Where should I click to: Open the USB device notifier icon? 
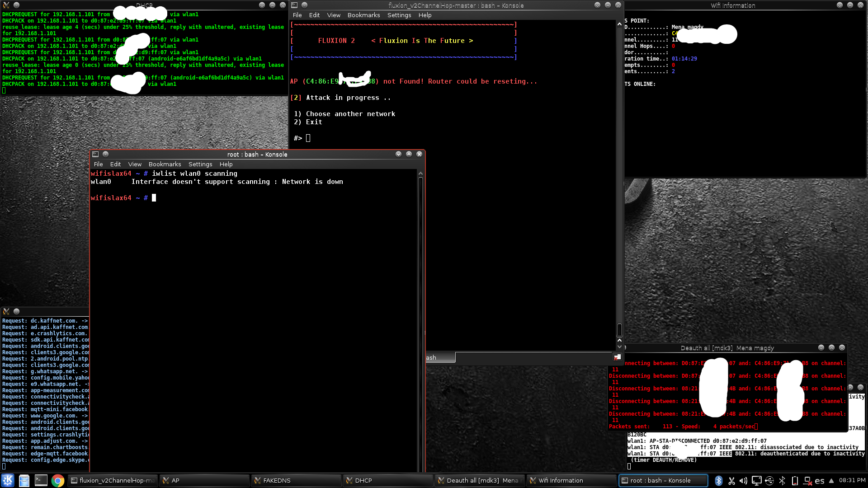769,481
